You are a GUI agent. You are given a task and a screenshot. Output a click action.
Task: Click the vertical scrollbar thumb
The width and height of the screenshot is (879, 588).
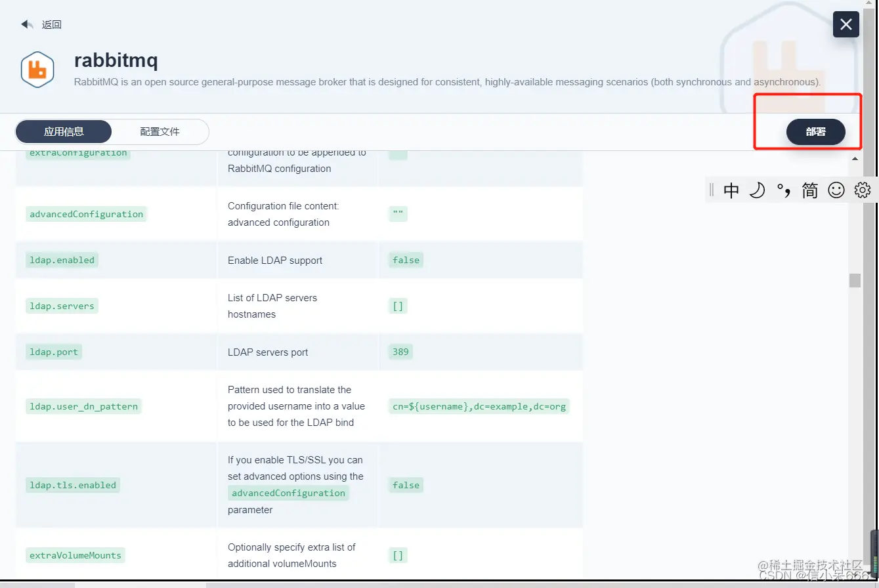(855, 280)
